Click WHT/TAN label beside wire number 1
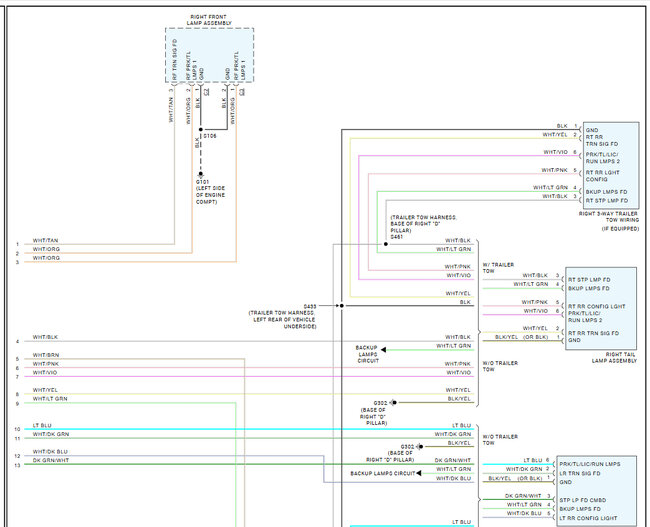The height and width of the screenshot is (527, 650). click(46, 240)
